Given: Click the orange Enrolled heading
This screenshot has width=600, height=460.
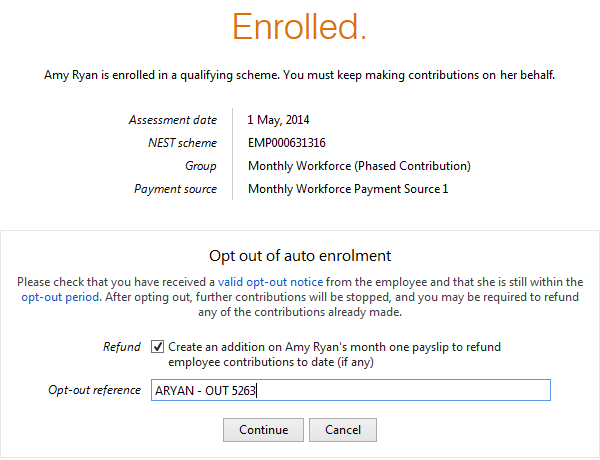Looking at the screenshot, I should pyautogui.click(x=300, y=27).
